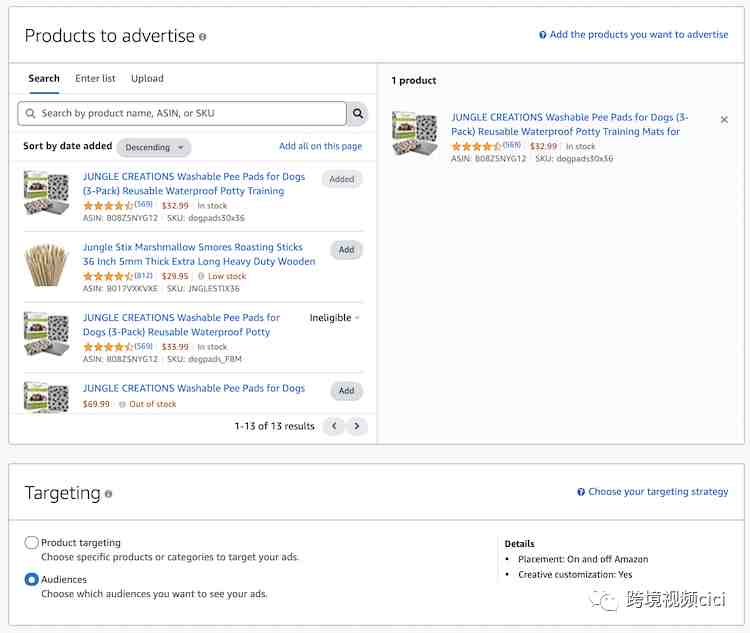Switch to the Upload tab
The image size is (750, 633).
[x=147, y=78]
